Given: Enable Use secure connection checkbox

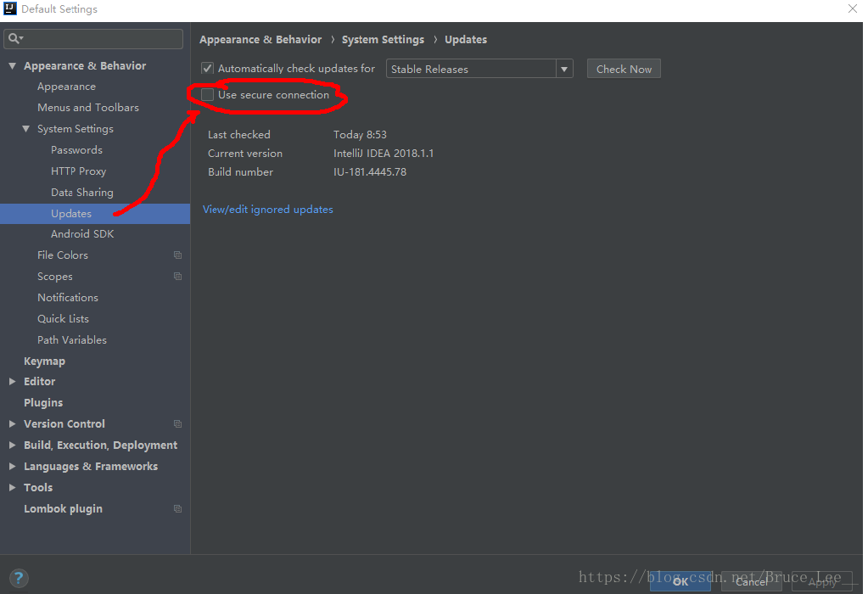Looking at the screenshot, I should point(207,95).
